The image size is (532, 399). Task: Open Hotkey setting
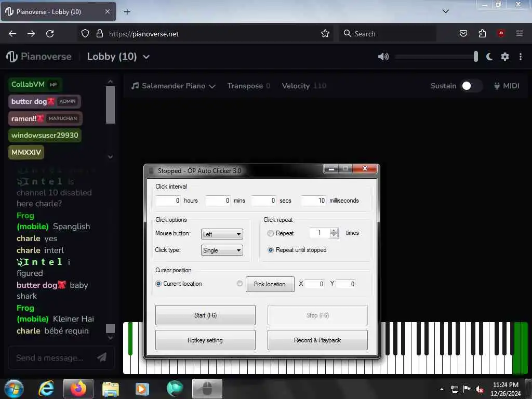[x=205, y=340]
